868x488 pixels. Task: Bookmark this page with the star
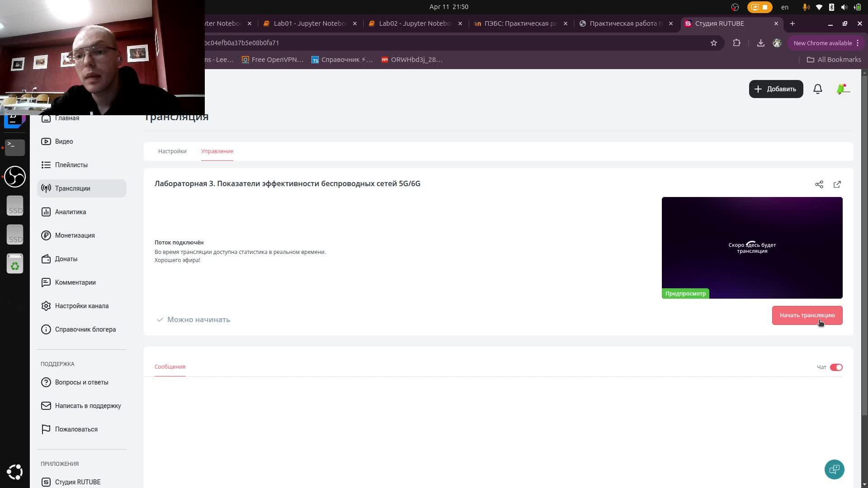pos(713,43)
